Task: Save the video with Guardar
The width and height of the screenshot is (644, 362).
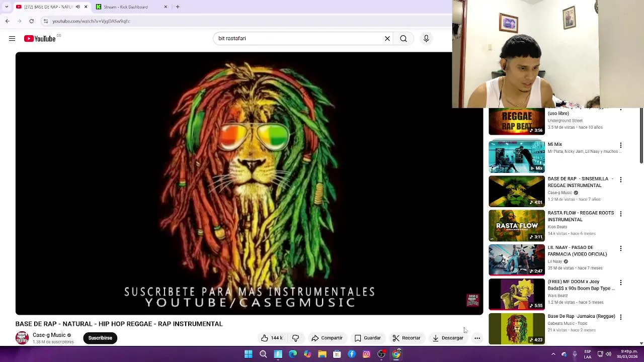Action: [x=368, y=338]
